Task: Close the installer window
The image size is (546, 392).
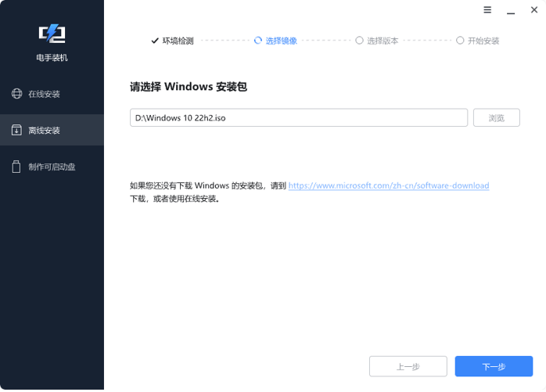Action: 534,9
